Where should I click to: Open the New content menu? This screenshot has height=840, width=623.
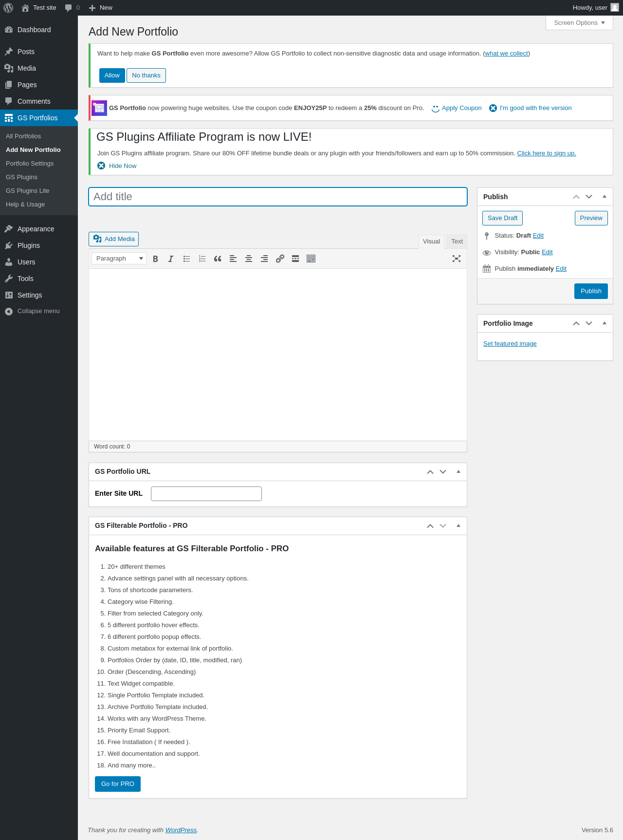pos(101,8)
